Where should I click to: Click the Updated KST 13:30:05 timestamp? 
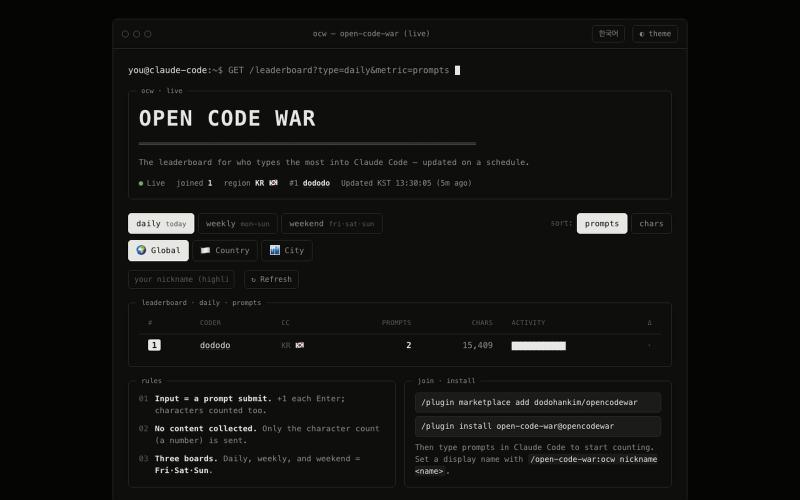(406, 183)
